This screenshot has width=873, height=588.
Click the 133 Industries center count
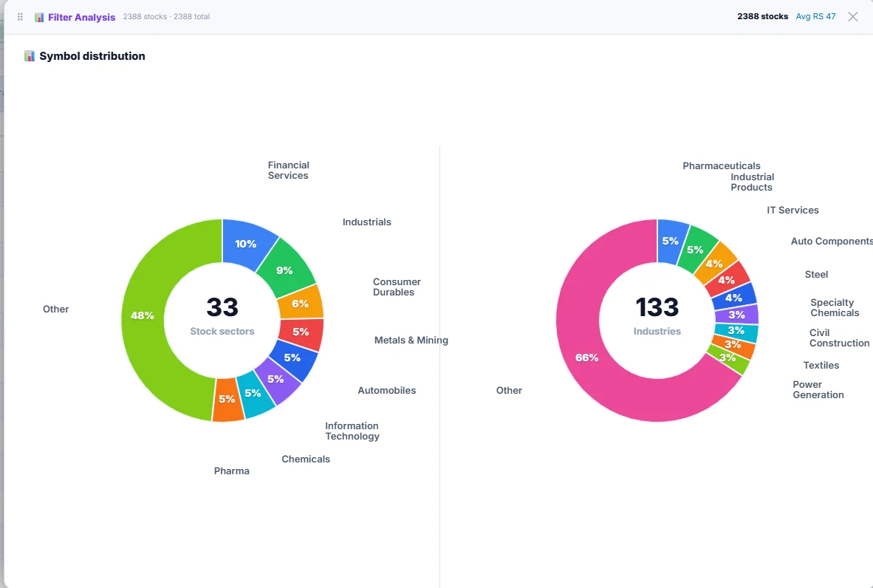coord(657,315)
